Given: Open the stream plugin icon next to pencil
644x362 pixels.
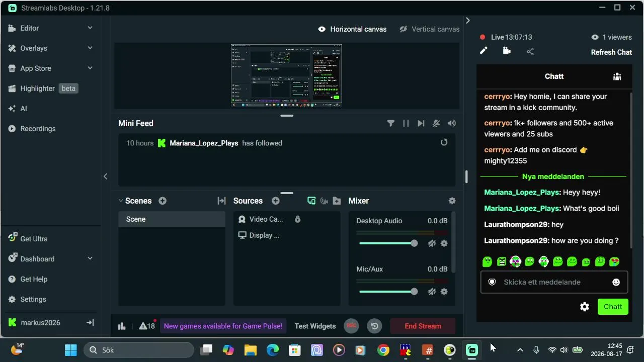Looking at the screenshot, I should [507, 51].
